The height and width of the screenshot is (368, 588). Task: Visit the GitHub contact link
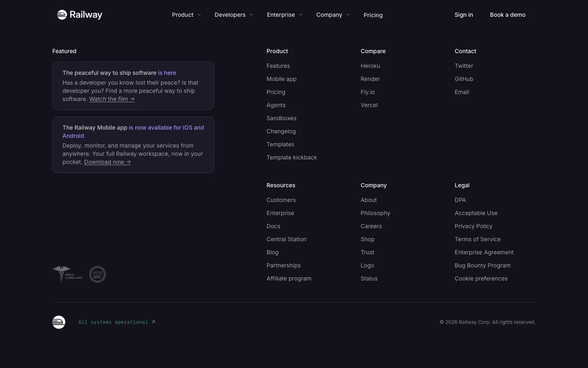click(x=464, y=79)
